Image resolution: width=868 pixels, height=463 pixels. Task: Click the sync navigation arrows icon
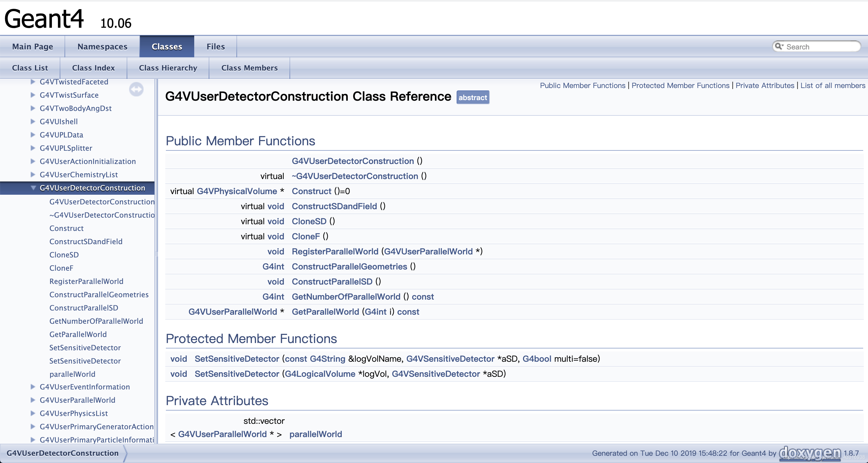click(136, 90)
